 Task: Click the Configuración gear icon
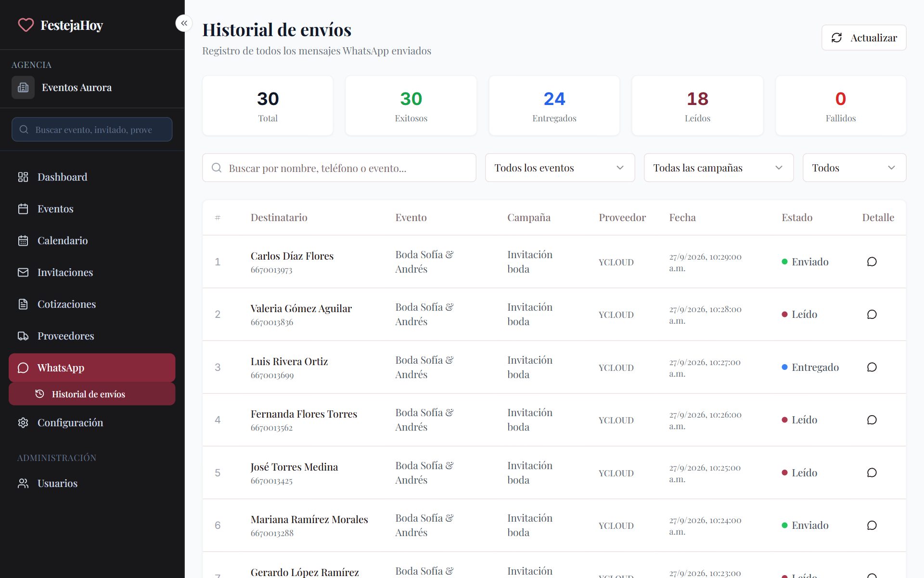coord(23,423)
